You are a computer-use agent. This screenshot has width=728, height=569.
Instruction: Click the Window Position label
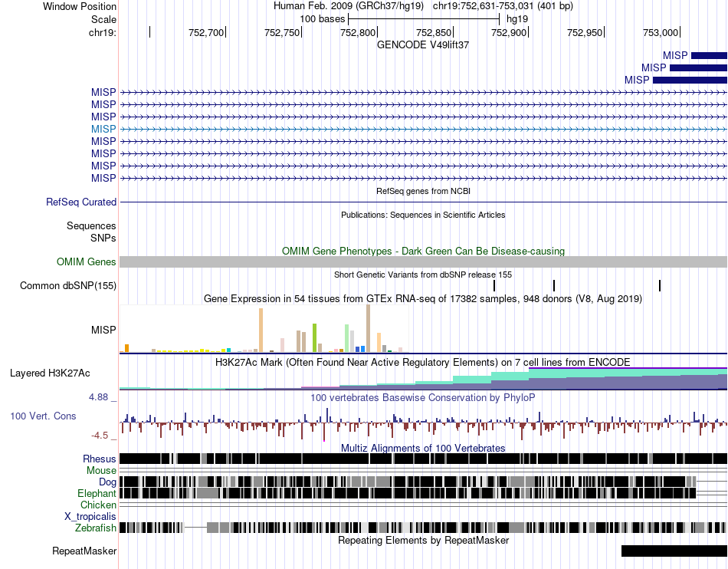80,6
